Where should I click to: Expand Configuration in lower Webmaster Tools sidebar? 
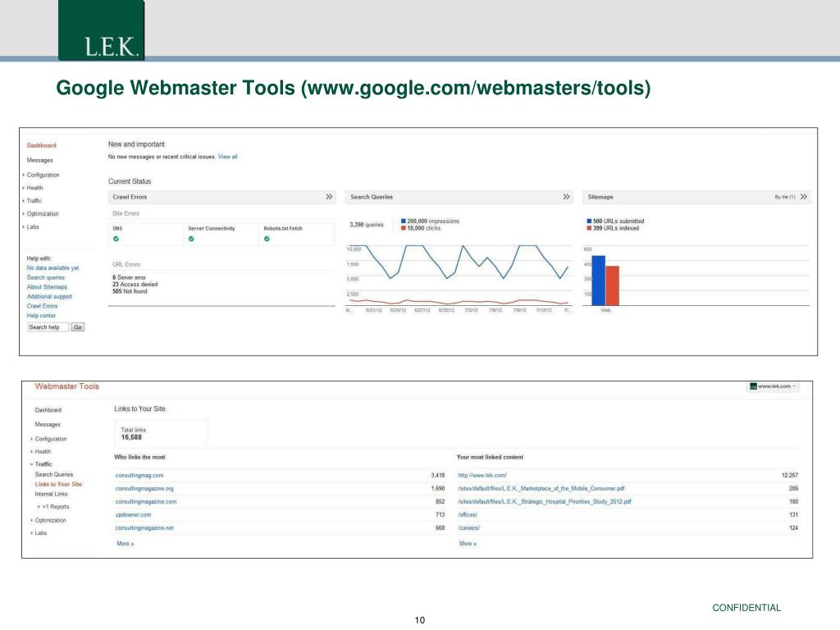[x=48, y=439]
